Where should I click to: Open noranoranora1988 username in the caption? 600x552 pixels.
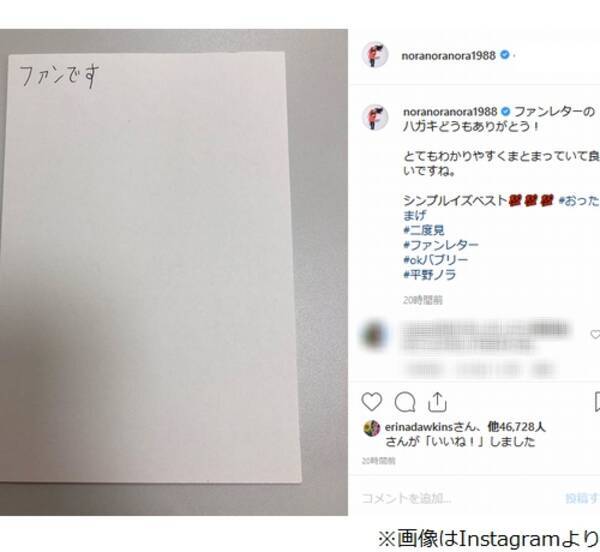(450, 112)
